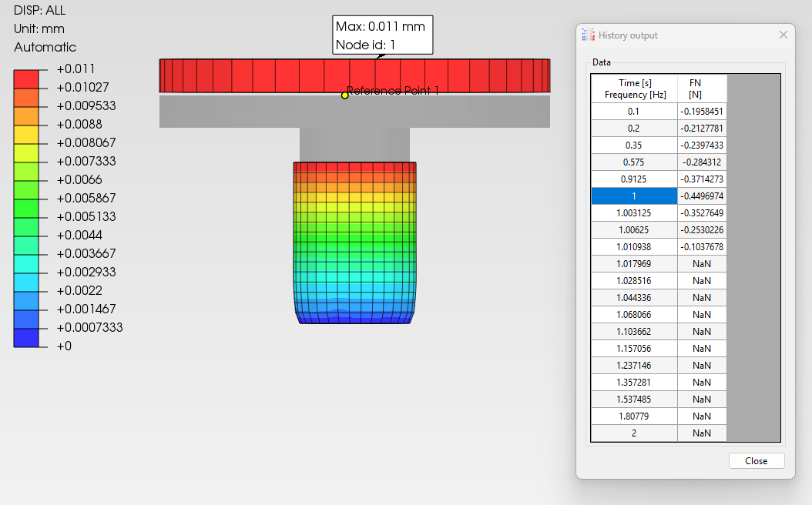
Task: Select the Time 0.1 row cell
Action: [x=633, y=112]
